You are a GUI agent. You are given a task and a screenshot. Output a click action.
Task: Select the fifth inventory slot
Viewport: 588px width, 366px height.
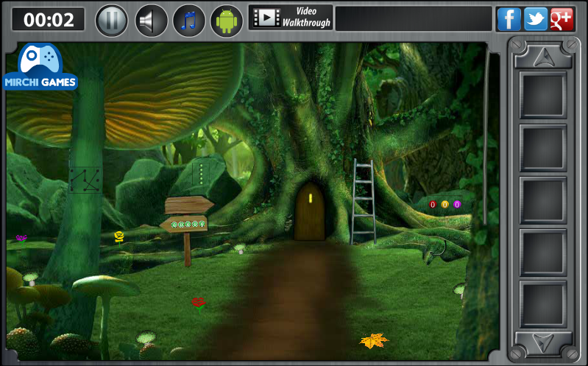(542, 304)
